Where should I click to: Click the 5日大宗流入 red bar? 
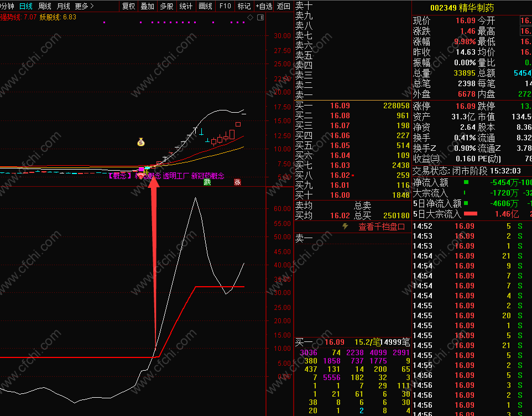click(x=471, y=214)
